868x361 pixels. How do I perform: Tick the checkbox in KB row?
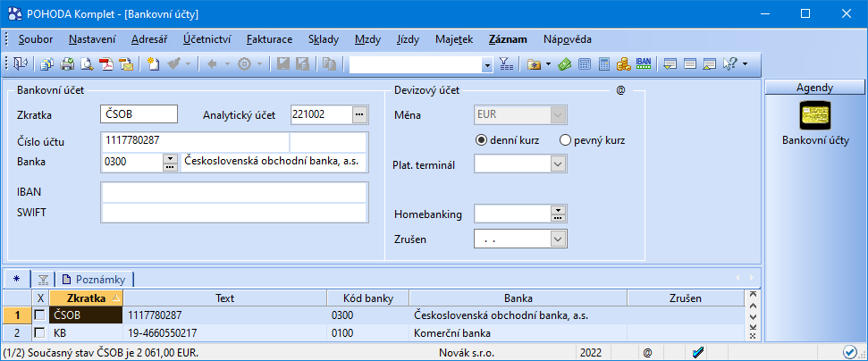coord(39,333)
